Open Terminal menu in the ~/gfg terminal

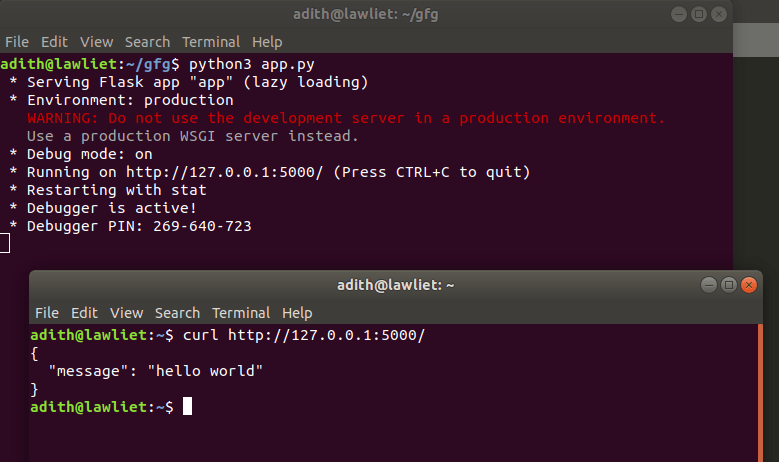point(211,42)
